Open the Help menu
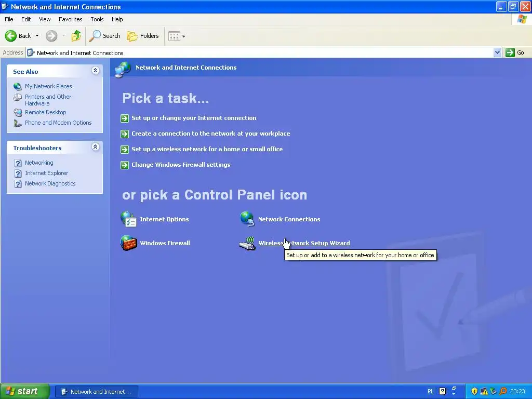Viewport: 532px width, 399px height. pos(117,19)
